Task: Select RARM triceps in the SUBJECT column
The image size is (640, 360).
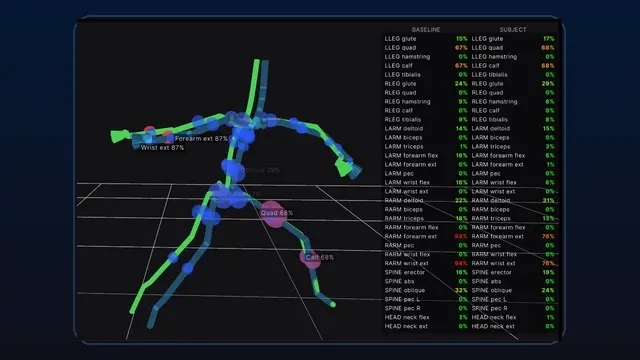Action: [513, 218]
